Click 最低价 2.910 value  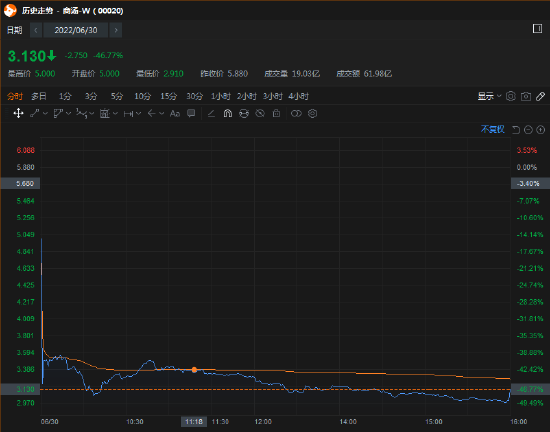tap(160, 74)
